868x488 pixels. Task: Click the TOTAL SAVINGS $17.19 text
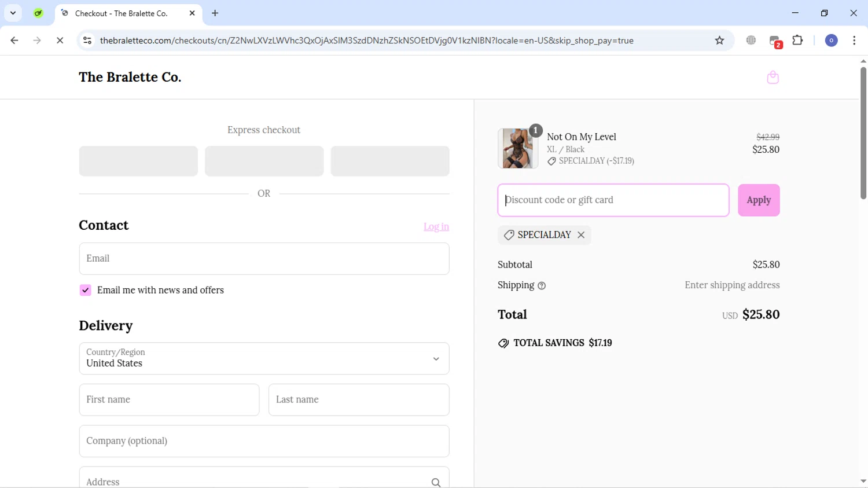pos(562,343)
